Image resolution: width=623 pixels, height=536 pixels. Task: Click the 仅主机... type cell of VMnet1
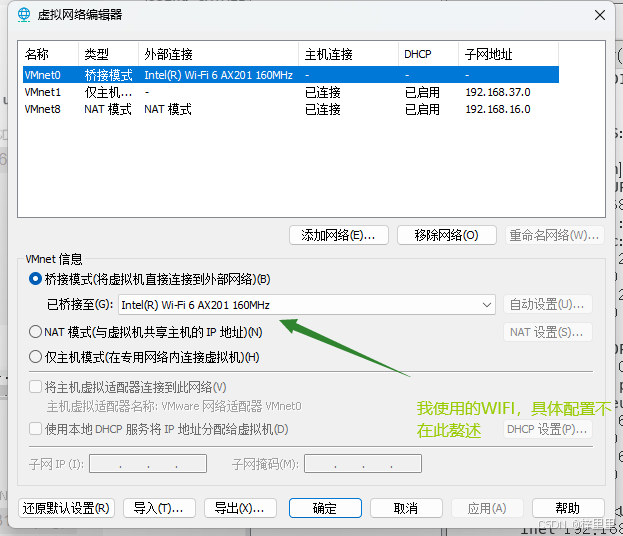[x=108, y=92]
